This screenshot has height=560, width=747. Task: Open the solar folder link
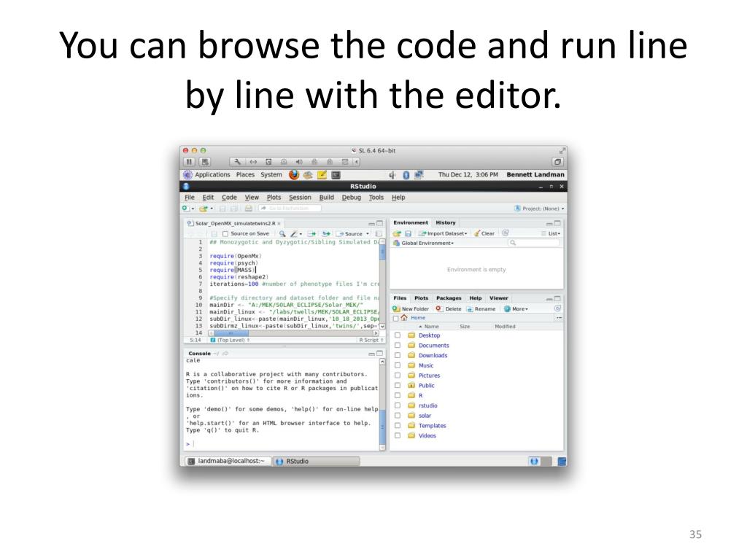point(425,416)
